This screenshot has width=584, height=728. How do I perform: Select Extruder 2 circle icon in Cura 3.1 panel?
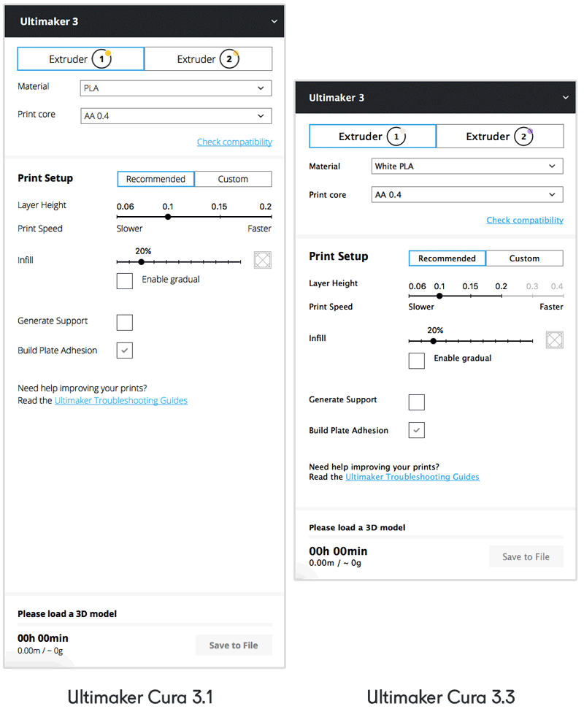pos(229,59)
